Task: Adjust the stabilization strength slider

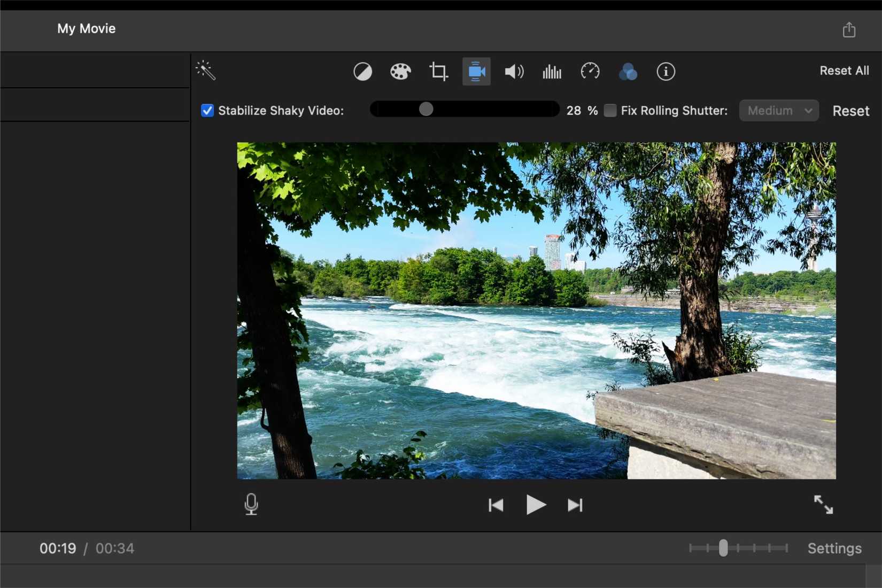Action: [425, 109]
